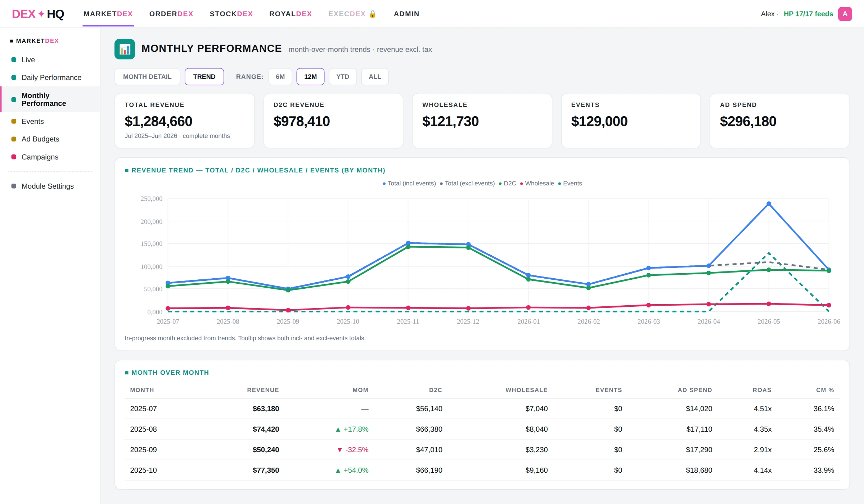The image size is (864, 504).
Task: Set range to 12M
Action: pyautogui.click(x=310, y=77)
